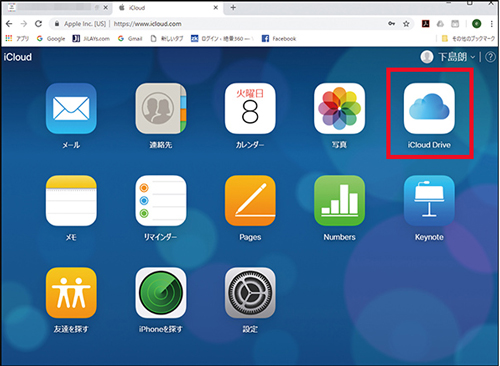The image size is (500, 366).
Task: Launch the Keynote app icon
Action: click(x=429, y=201)
